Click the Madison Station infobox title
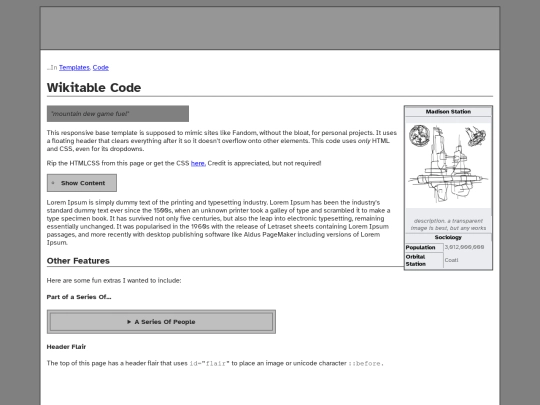 pyautogui.click(x=448, y=112)
